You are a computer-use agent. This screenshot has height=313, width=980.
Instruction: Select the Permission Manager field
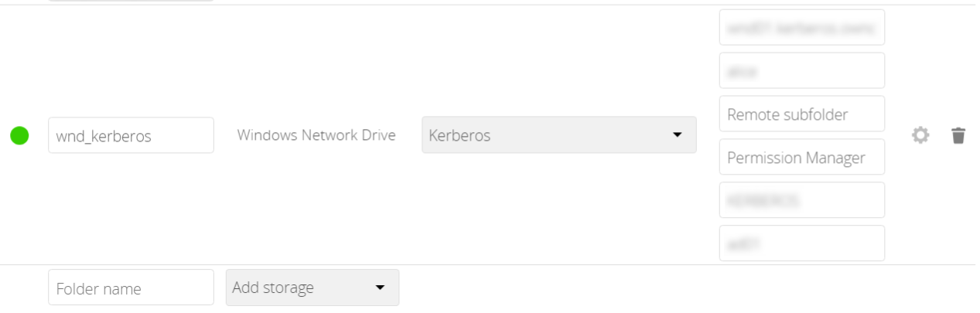coord(802,157)
